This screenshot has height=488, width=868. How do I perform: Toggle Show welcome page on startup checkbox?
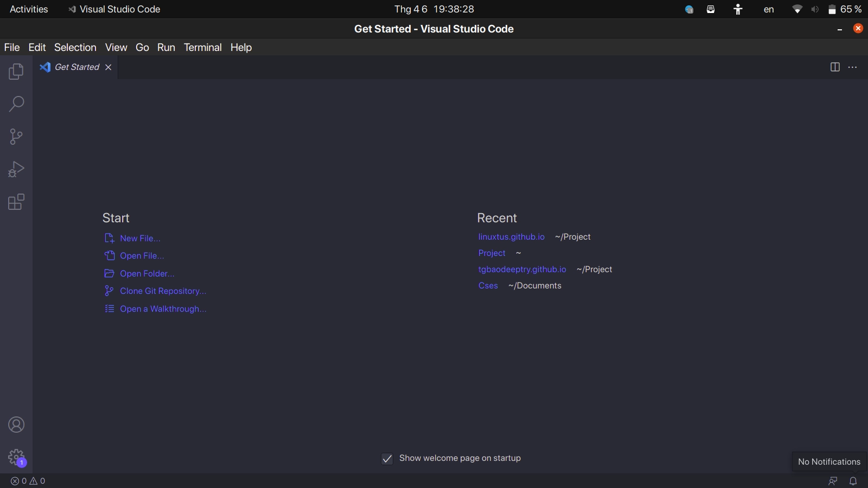[387, 459]
